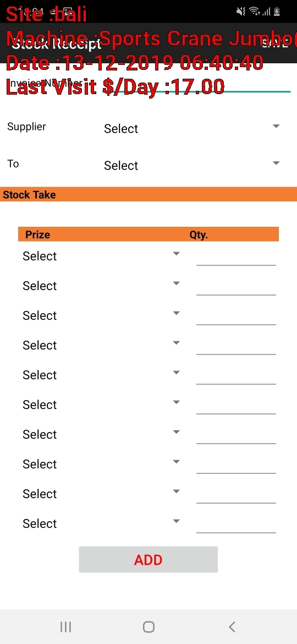Open the Supplier dropdown

pyautogui.click(x=192, y=128)
